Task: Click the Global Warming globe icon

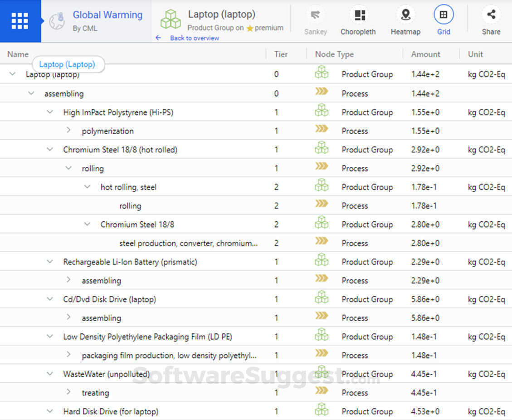Action: tap(57, 21)
